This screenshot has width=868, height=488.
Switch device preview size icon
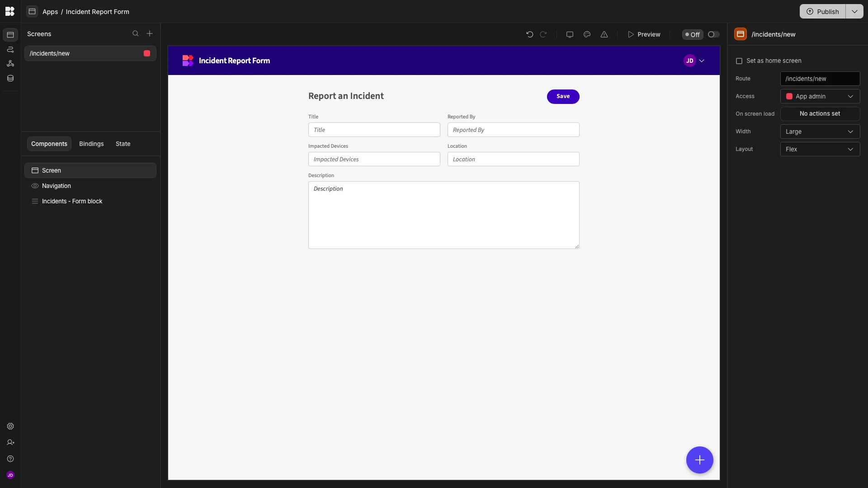570,34
